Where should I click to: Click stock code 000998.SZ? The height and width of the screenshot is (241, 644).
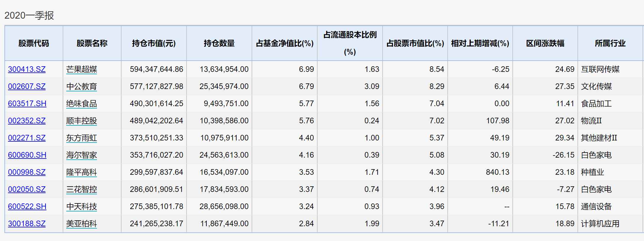coord(27,172)
